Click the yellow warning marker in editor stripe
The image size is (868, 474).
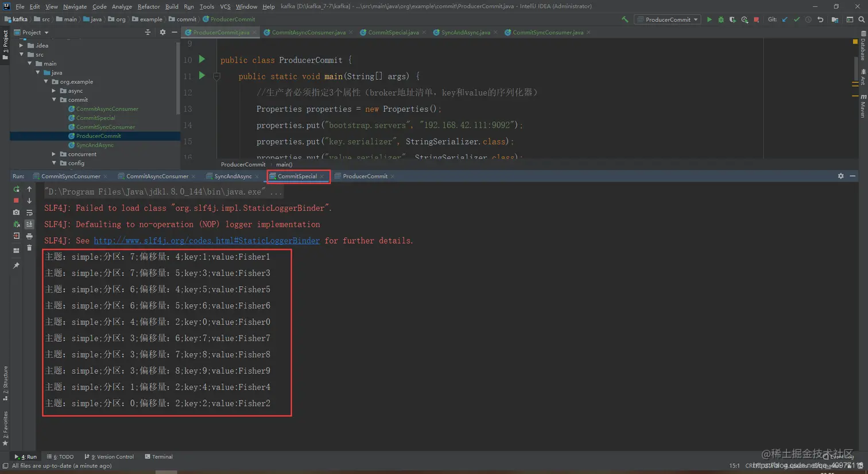coord(855,42)
